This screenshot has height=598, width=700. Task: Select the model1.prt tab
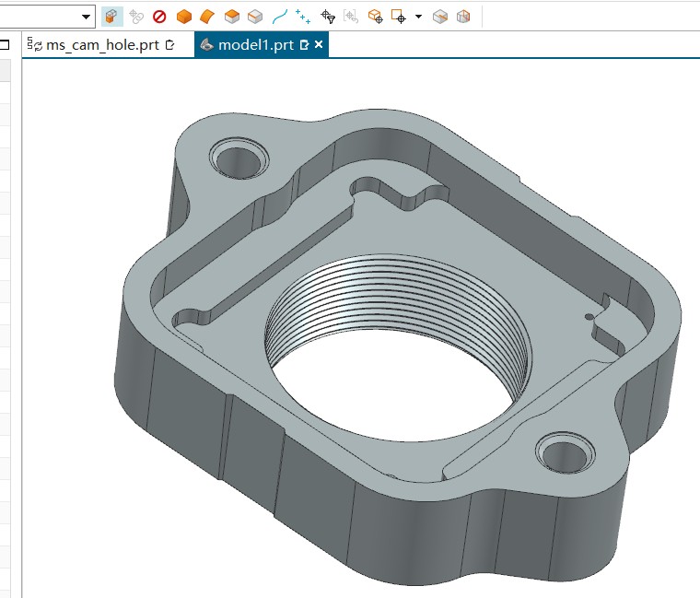pyautogui.click(x=256, y=44)
